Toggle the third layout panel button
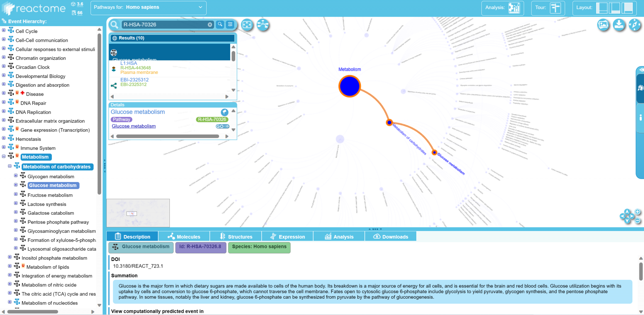 [x=627, y=8]
